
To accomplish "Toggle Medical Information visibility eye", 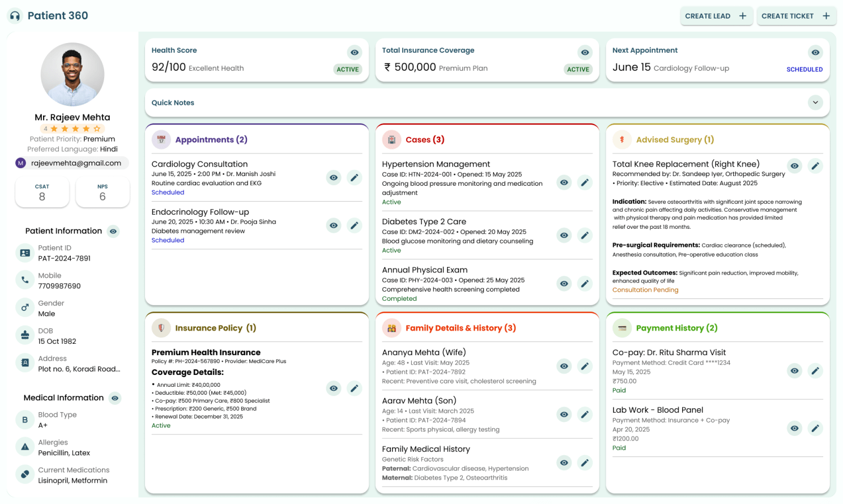I will coord(115,398).
